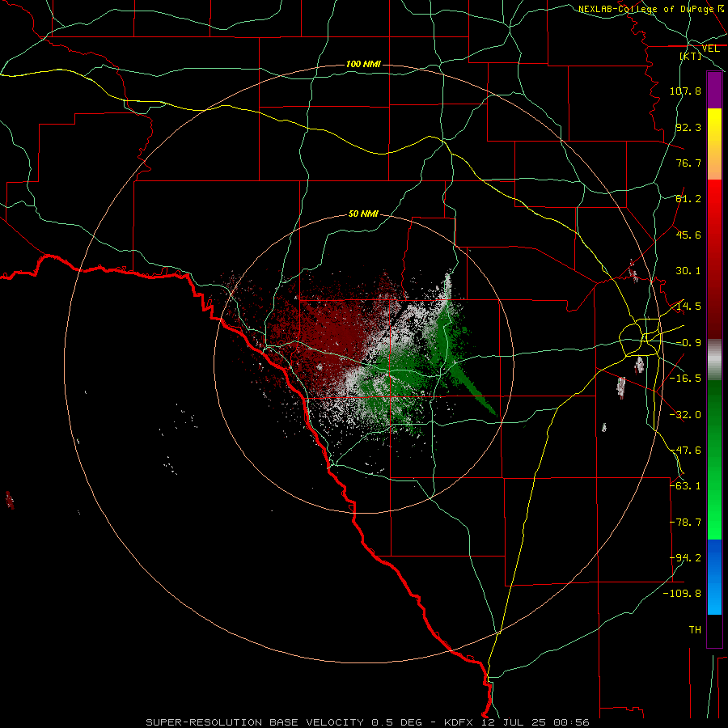This screenshot has height=728, width=728.
Task: Click the TH legend label
Action: coord(695,630)
